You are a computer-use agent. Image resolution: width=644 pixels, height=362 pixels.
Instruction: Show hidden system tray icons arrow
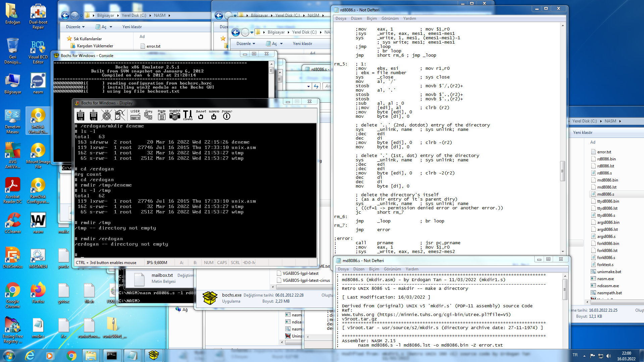(x=584, y=356)
